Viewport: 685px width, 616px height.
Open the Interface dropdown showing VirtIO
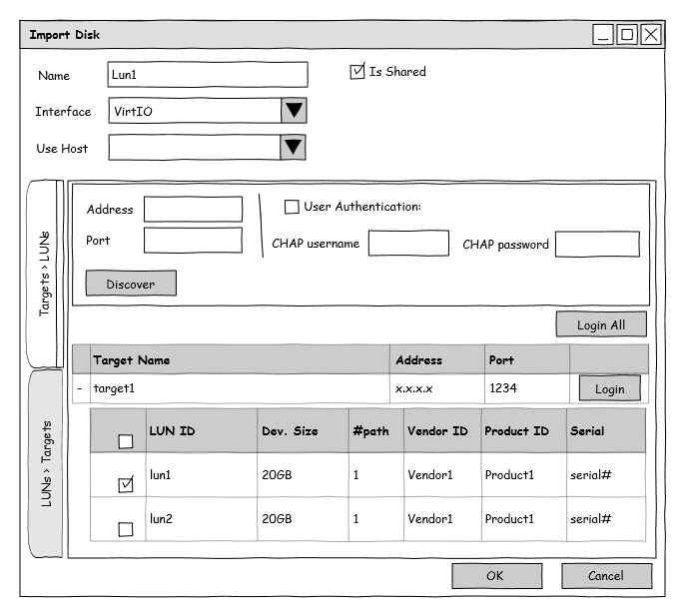coord(293,111)
